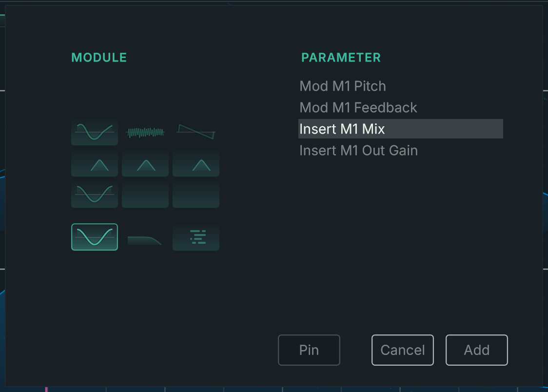Select the Mod M1 Pitch parameter

click(343, 86)
